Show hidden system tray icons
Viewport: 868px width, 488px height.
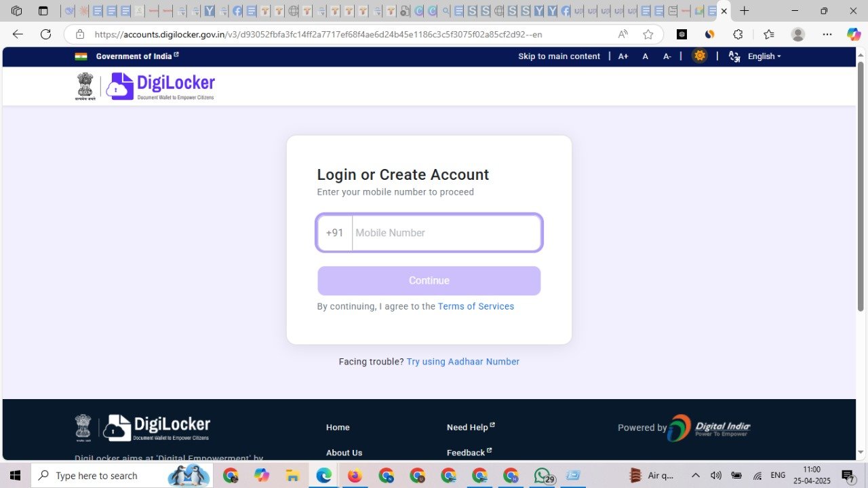point(695,476)
